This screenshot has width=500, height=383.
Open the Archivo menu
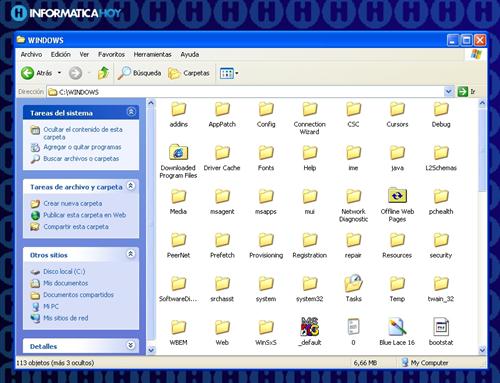tap(31, 54)
